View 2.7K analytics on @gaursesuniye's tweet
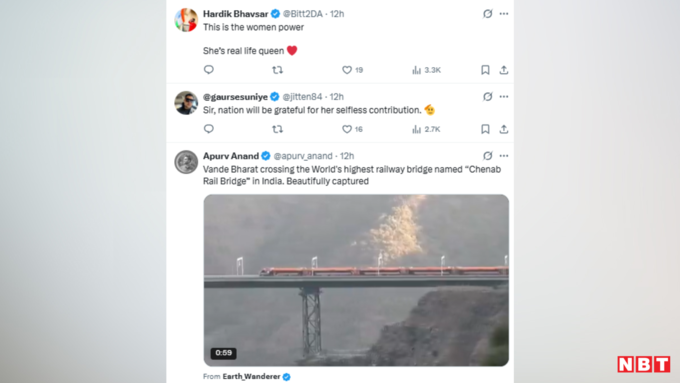Image resolution: width=680 pixels, height=383 pixels. coord(426,129)
